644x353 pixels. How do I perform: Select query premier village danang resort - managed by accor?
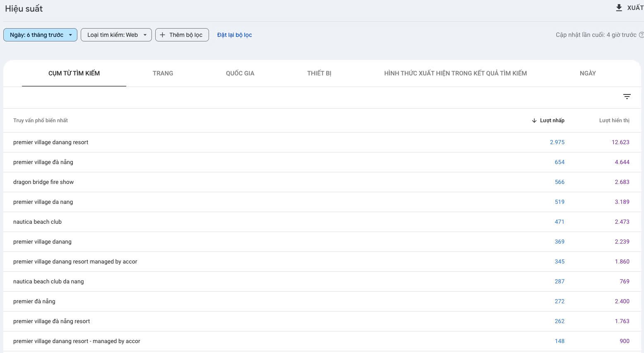click(x=77, y=341)
